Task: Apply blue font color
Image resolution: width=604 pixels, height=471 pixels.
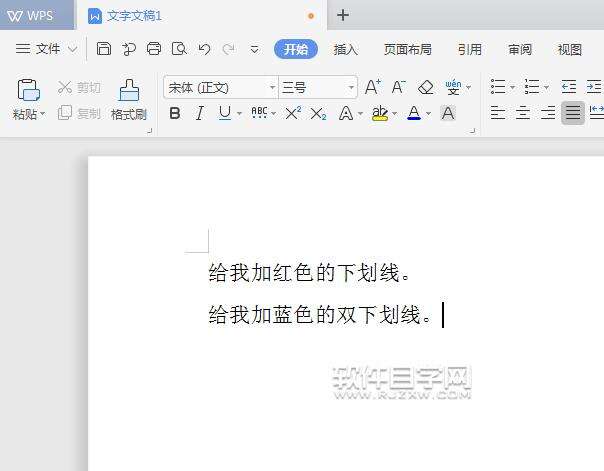Action: pyautogui.click(x=414, y=113)
